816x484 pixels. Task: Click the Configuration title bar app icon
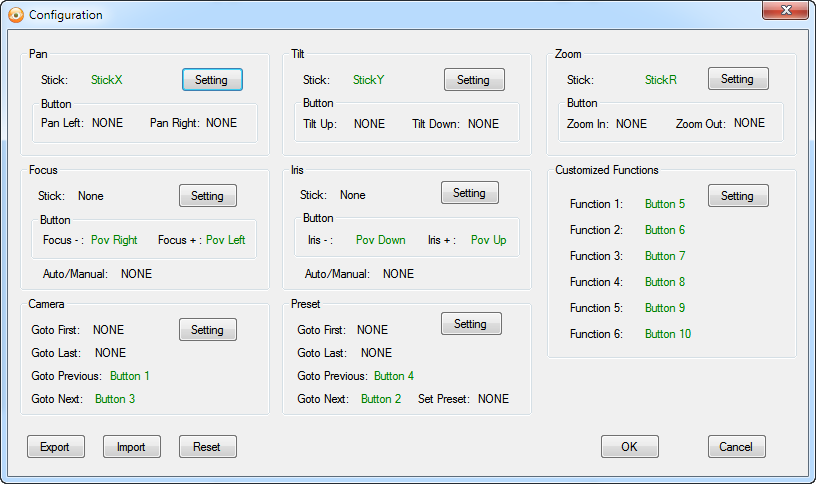coord(16,15)
